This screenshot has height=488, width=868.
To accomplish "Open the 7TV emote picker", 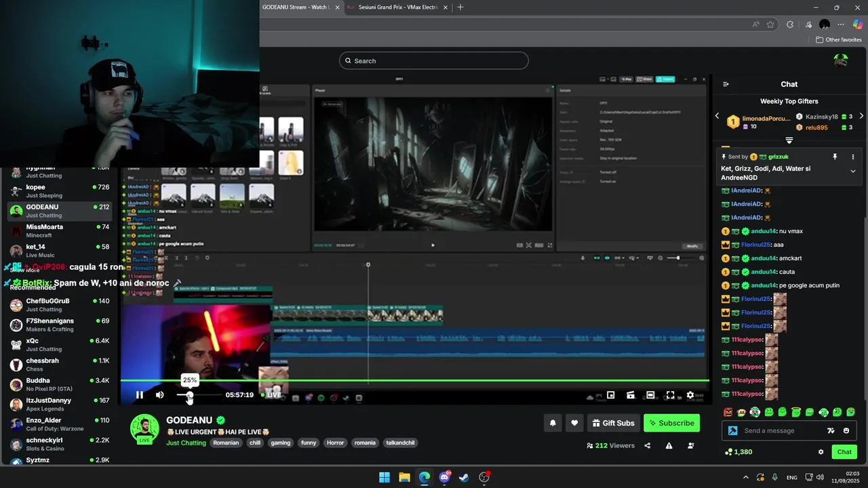I will pos(831,430).
